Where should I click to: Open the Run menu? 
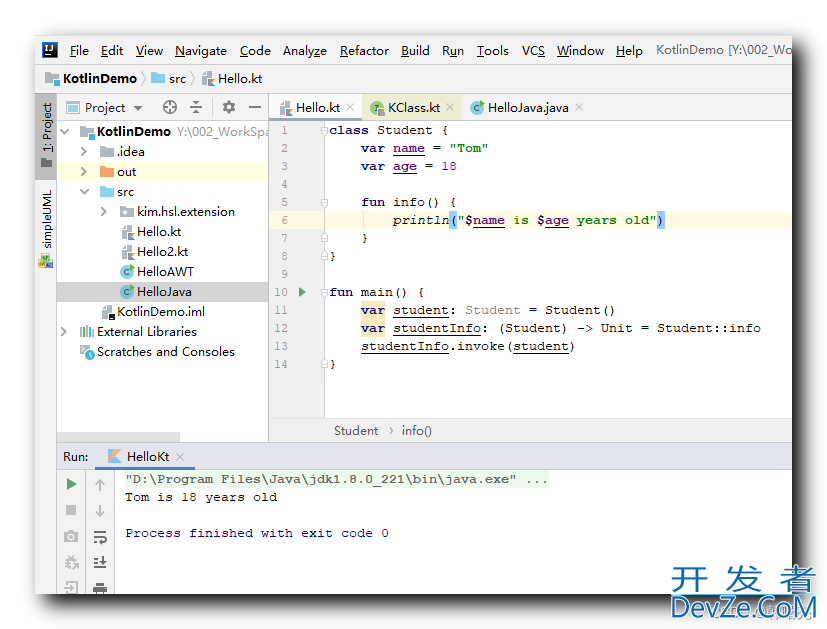pyautogui.click(x=453, y=51)
